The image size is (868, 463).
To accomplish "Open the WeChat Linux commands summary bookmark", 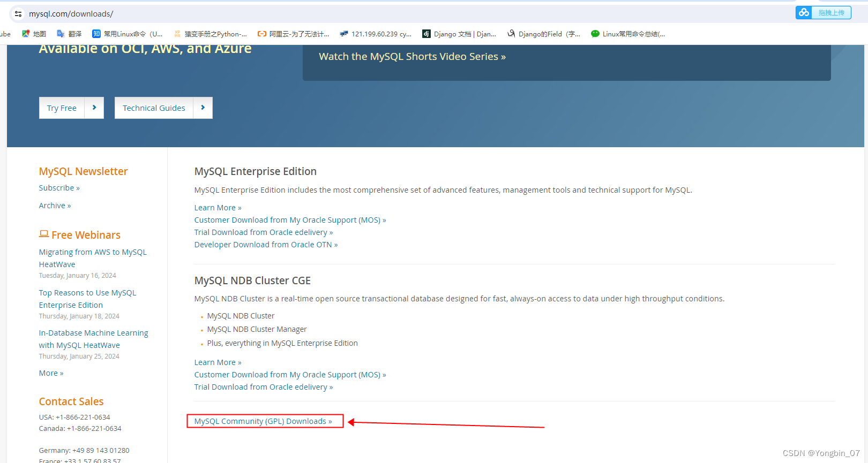I will 628,34.
